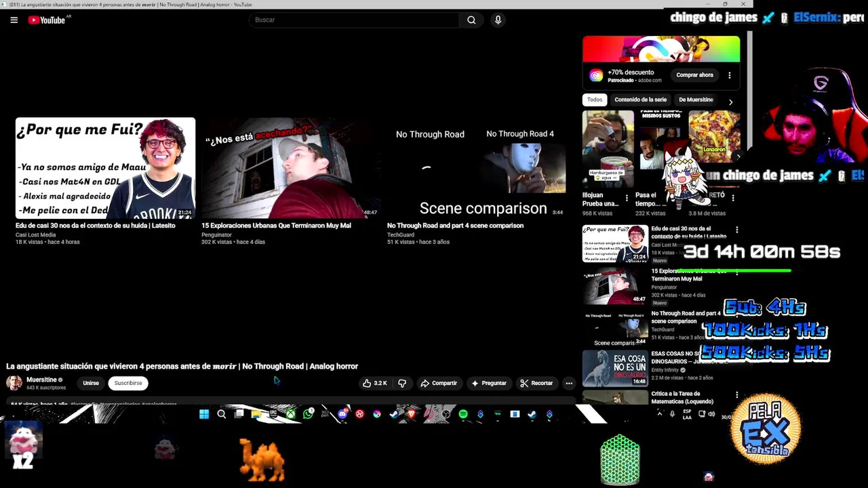Open the Xbox app on taskbar
Image resolution: width=868 pixels, height=488 pixels.
coord(291,414)
